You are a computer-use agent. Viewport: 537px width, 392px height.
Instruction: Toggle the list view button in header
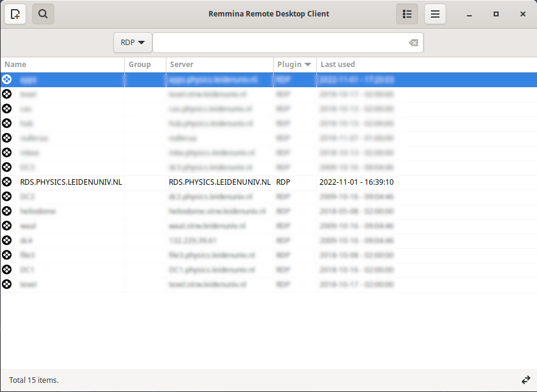point(407,14)
